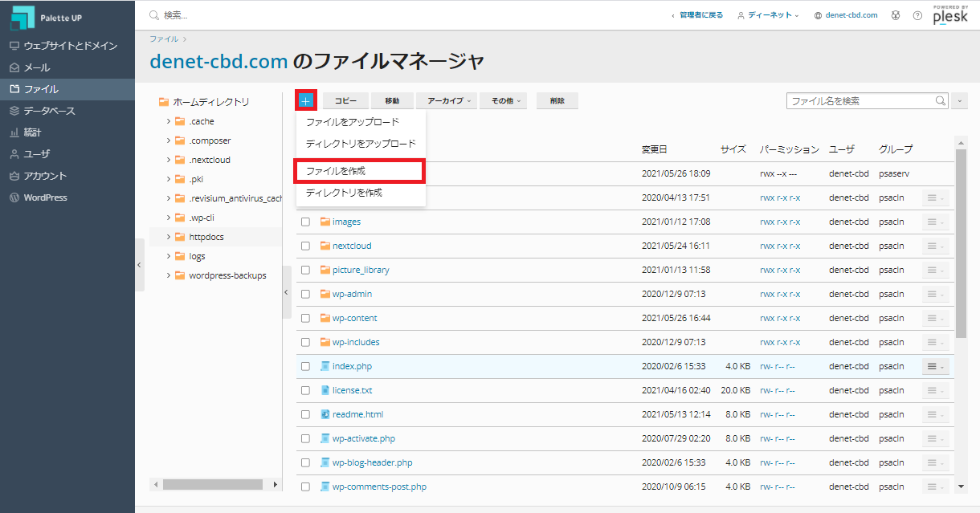Open row menu icon for images folder
980x513 pixels.
936,222
